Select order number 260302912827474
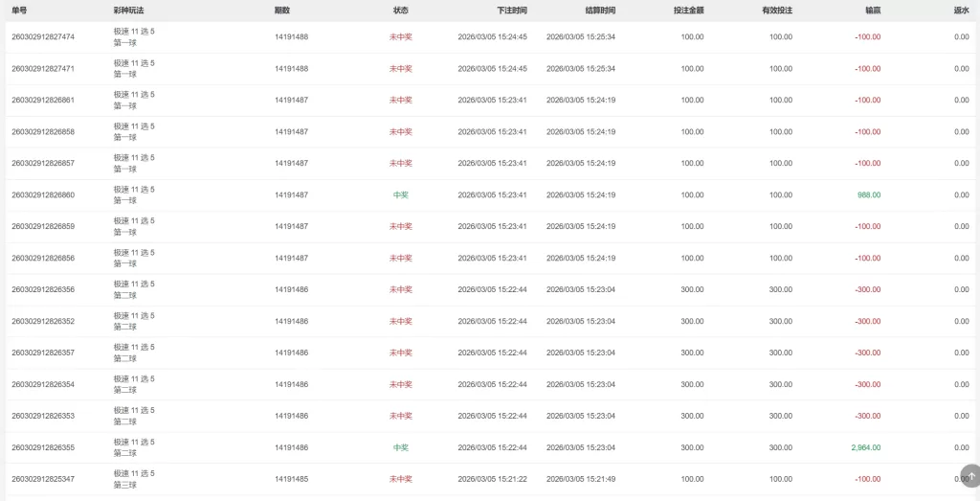Screen dimensions: 980x501 pyautogui.click(x=43, y=37)
